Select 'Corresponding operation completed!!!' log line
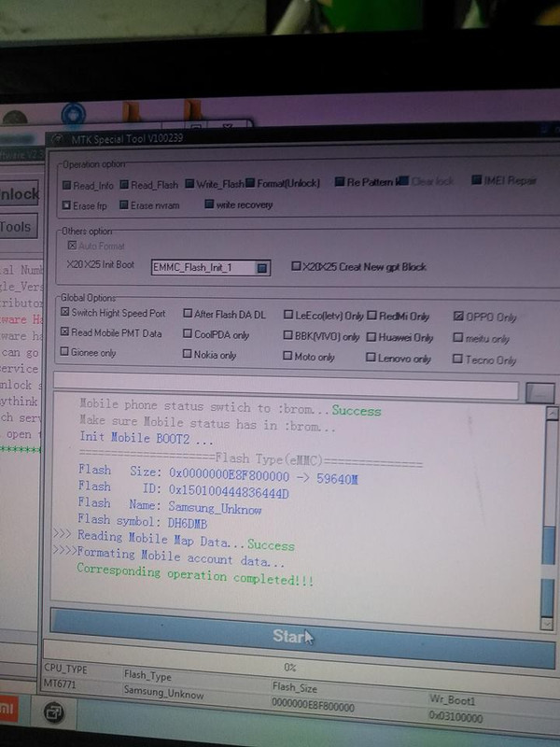 click(x=195, y=574)
